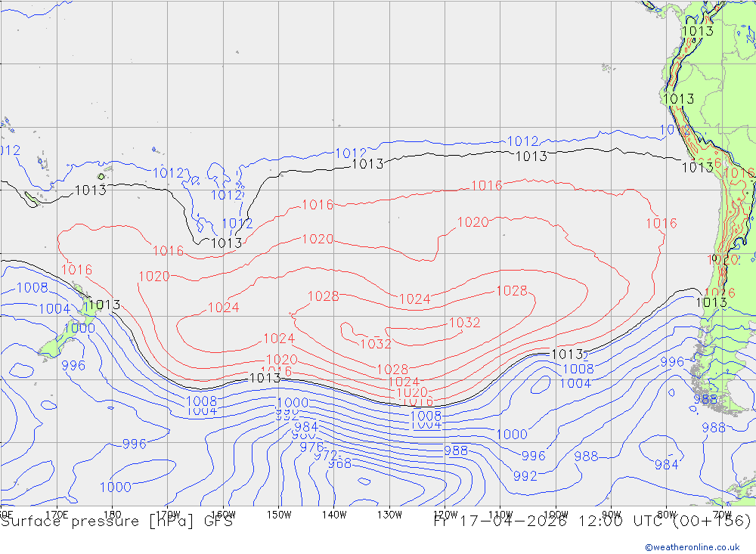
Task: Select the 90W longitude label
Action: [612, 515]
